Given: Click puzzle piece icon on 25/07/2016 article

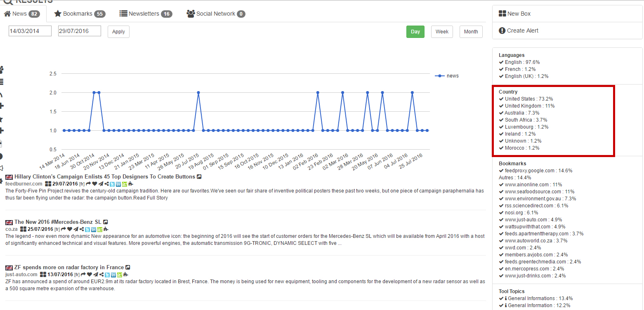Looking at the screenshot, I should tap(106, 229).
